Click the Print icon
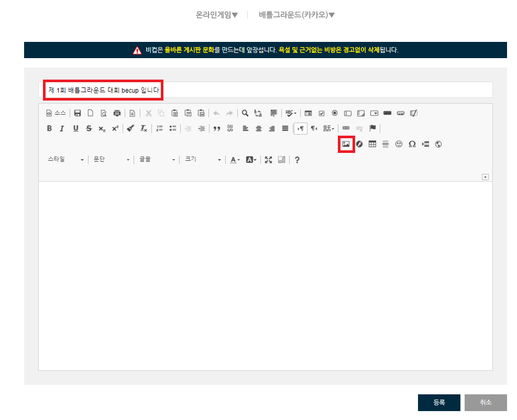Image resolution: width=517 pixels, height=420 pixels. [x=117, y=113]
